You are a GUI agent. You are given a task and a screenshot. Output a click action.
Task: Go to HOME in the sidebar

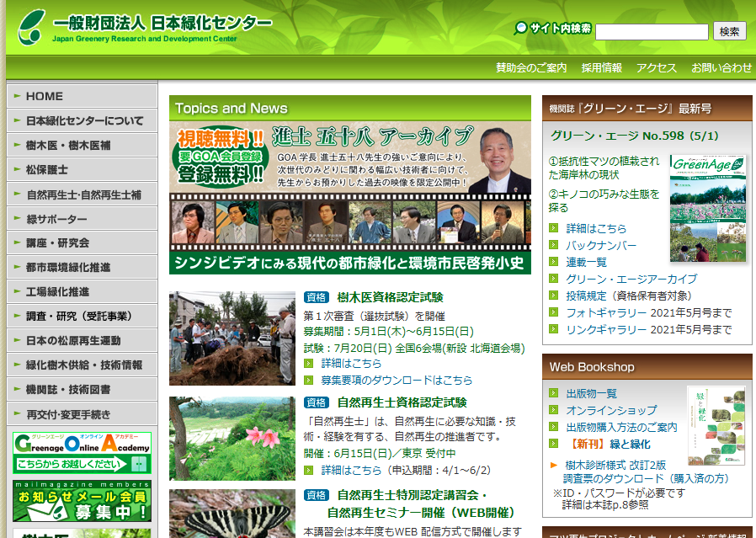(x=82, y=96)
